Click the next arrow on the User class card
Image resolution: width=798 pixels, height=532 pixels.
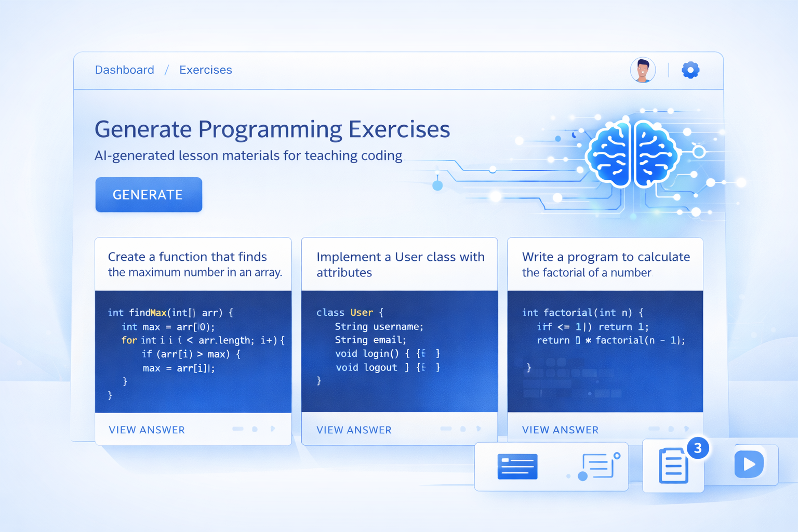pyautogui.click(x=478, y=429)
